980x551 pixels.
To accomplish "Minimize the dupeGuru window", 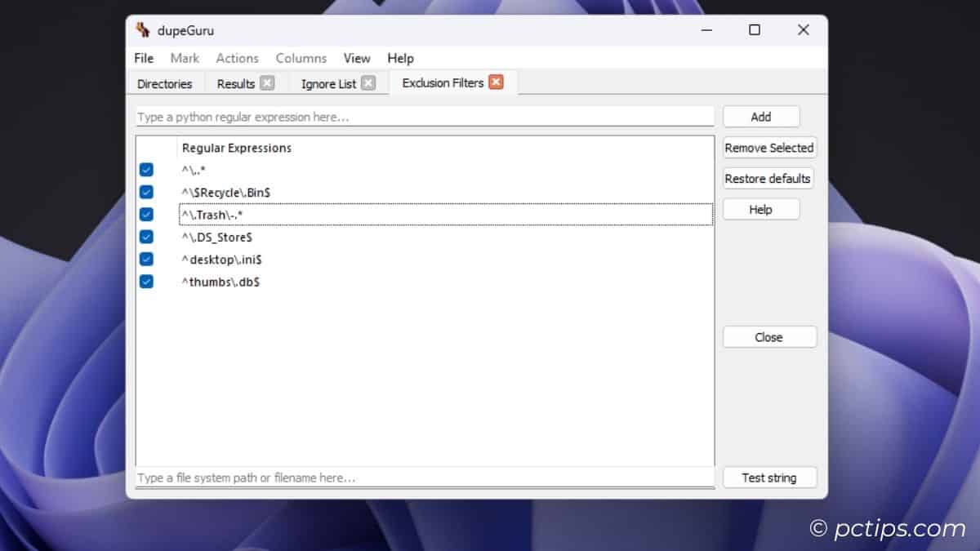I will click(706, 30).
